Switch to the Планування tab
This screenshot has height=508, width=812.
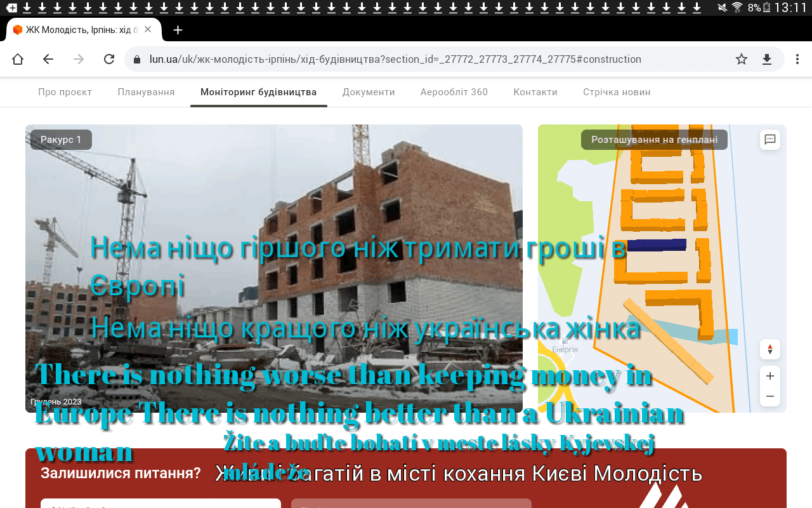(x=146, y=92)
